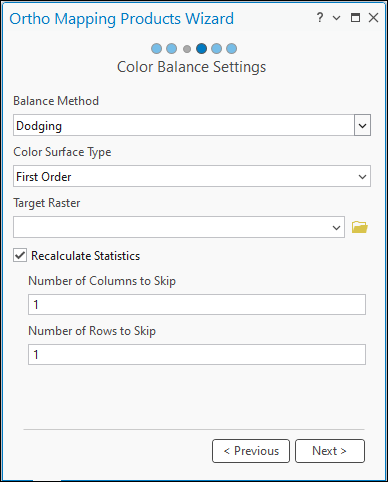This screenshot has width=388, height=482.
Task: Jump to the first wizard step dot
Action: tap(156, 49)
